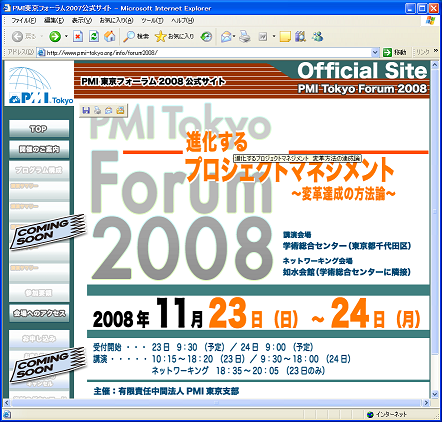Screen dimensions: 442x422
Task: Click the ～変革達成の方法論～ subtitle
Action: pyautogui.click(x=343, y=194)
